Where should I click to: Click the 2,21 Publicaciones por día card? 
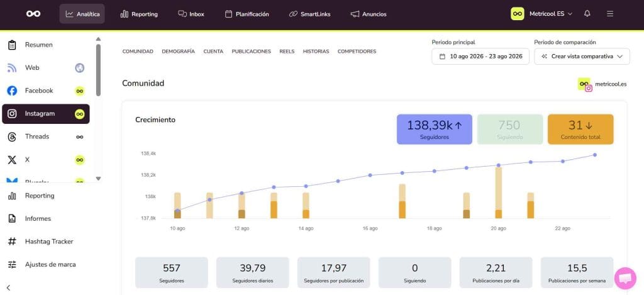pyautogui.click(x=496, y=272)
